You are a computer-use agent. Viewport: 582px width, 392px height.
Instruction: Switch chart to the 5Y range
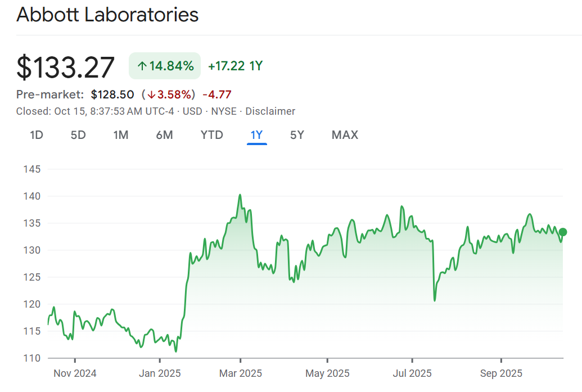click(297, 135)
